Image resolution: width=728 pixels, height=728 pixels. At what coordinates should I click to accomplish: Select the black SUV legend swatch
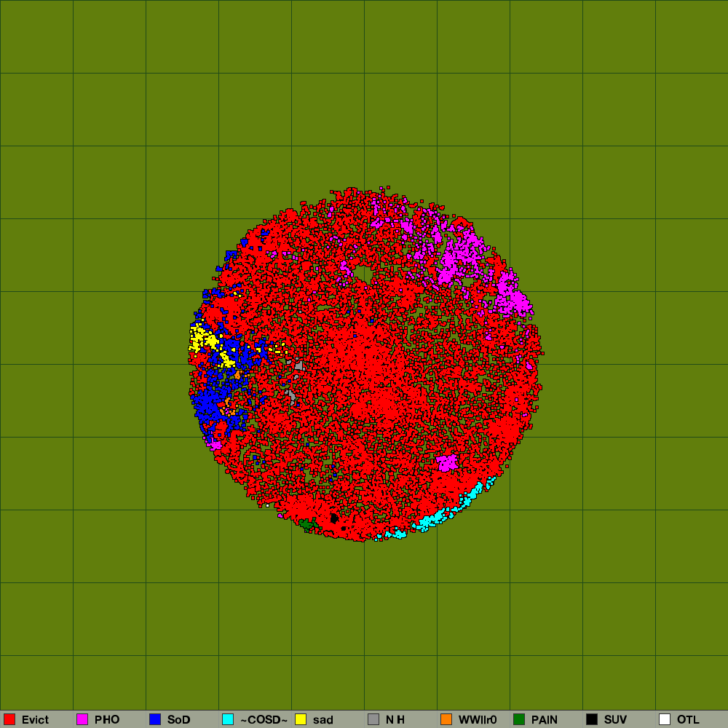tap(592, 719)
